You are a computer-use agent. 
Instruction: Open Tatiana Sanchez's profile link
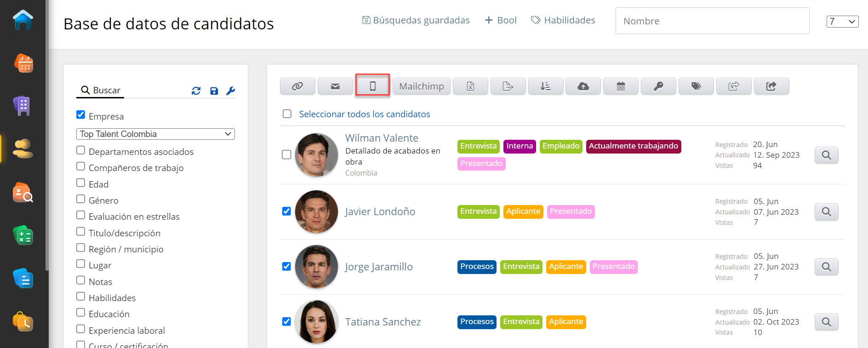pos(383,322)
